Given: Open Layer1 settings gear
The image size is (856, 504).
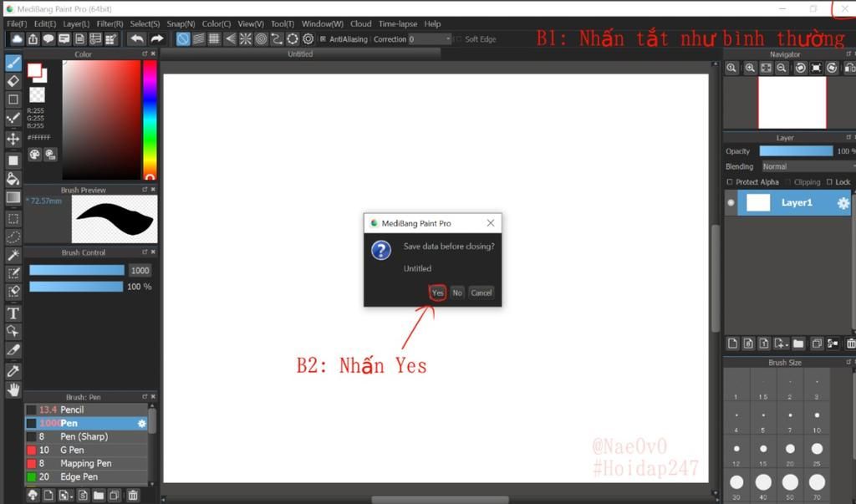Looking at the screenshot, I should (843, 203).
